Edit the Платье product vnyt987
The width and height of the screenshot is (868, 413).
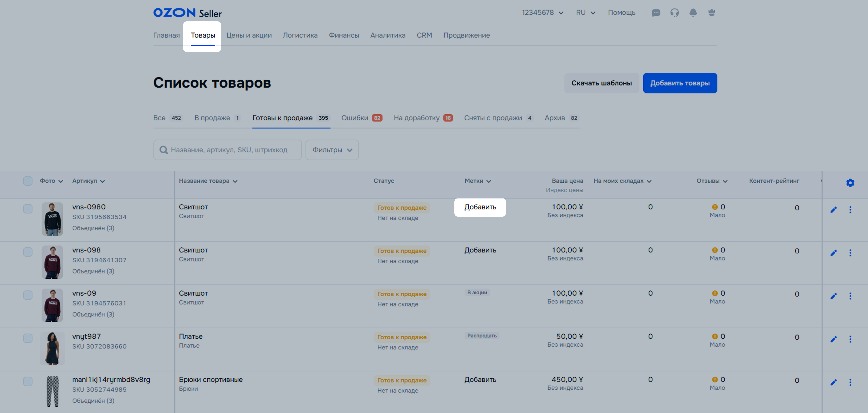pos(833,339)
